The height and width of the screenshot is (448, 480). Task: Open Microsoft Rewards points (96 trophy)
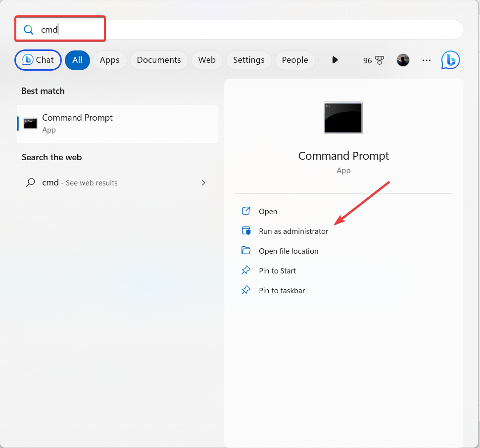click(374, 60)
